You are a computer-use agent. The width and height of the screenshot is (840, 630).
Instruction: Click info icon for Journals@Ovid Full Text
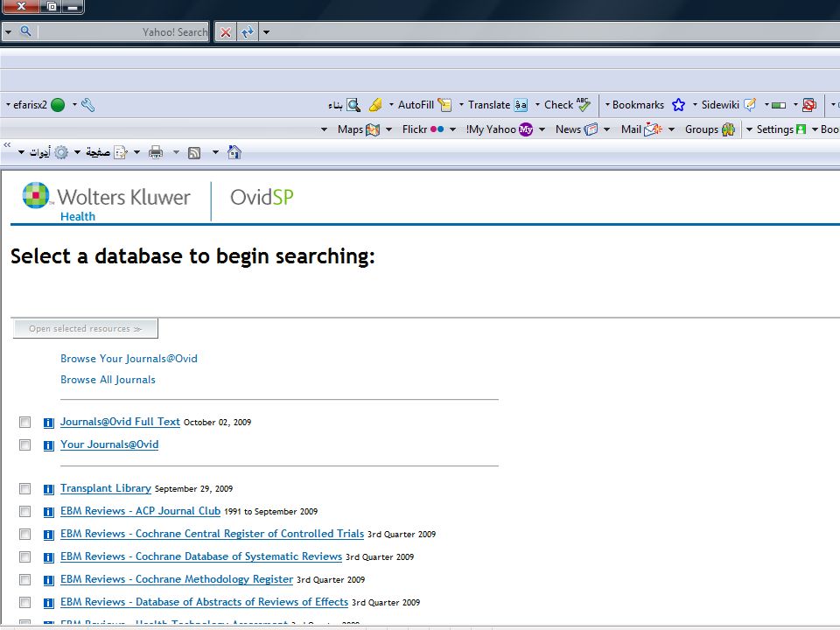[49, 423]
